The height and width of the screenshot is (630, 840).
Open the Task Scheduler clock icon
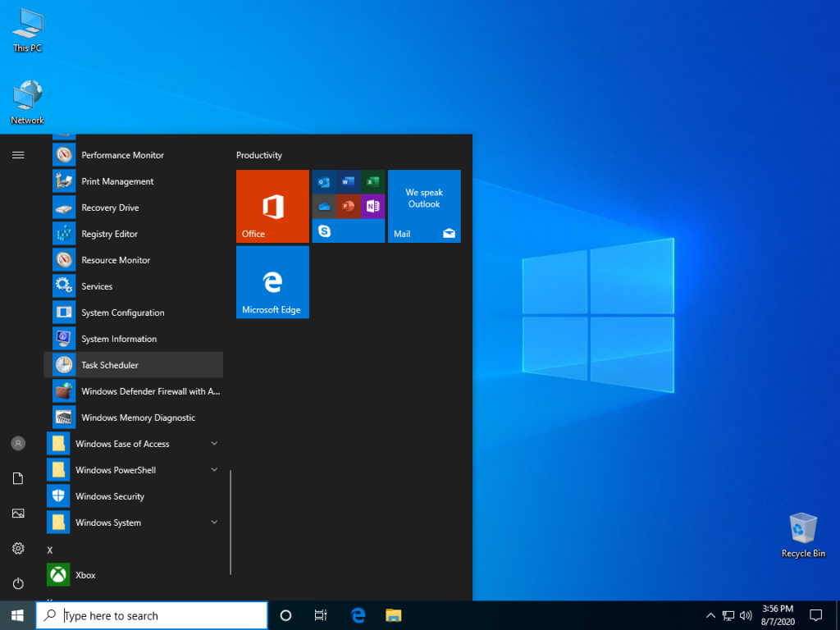tap(64, 365)
